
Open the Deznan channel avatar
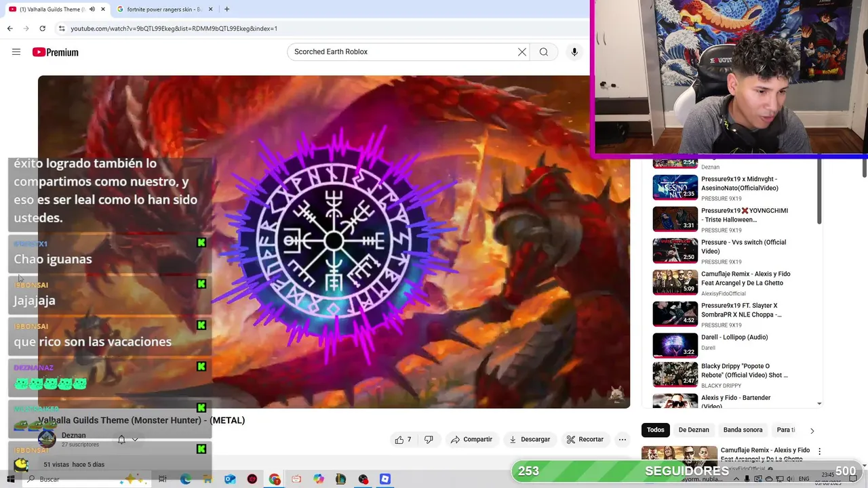(x=46, y=439)
